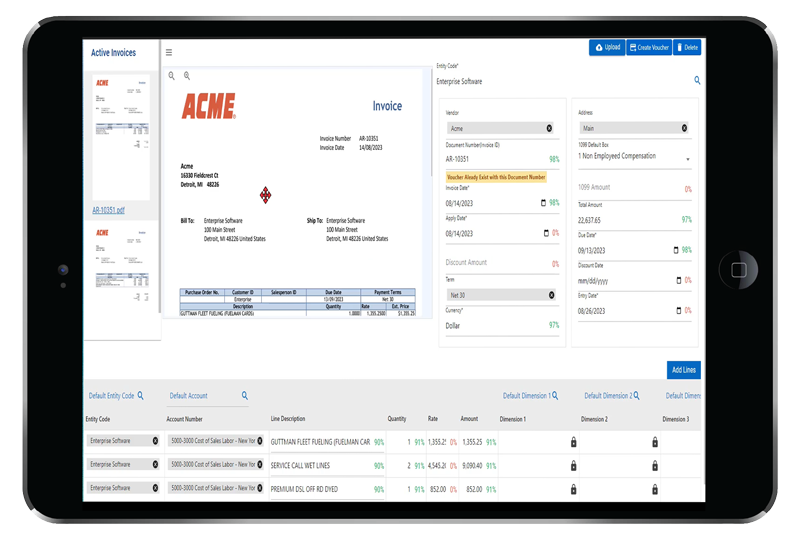Click the Account Number column header
This screenshot has height=545, width=800.
(x=184, y=419)
